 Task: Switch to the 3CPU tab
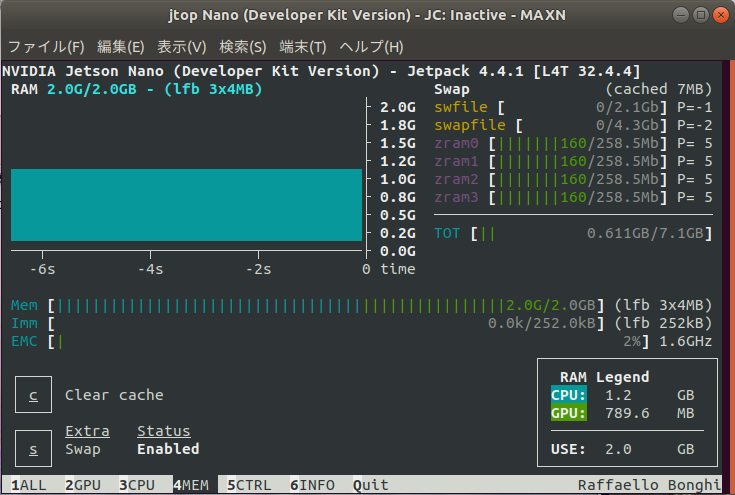137,485
